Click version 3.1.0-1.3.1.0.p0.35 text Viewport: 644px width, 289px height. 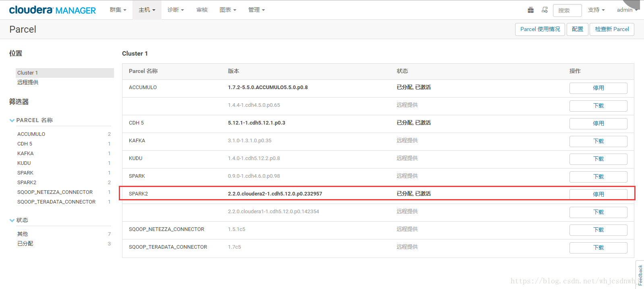click(x=250, y=141)
